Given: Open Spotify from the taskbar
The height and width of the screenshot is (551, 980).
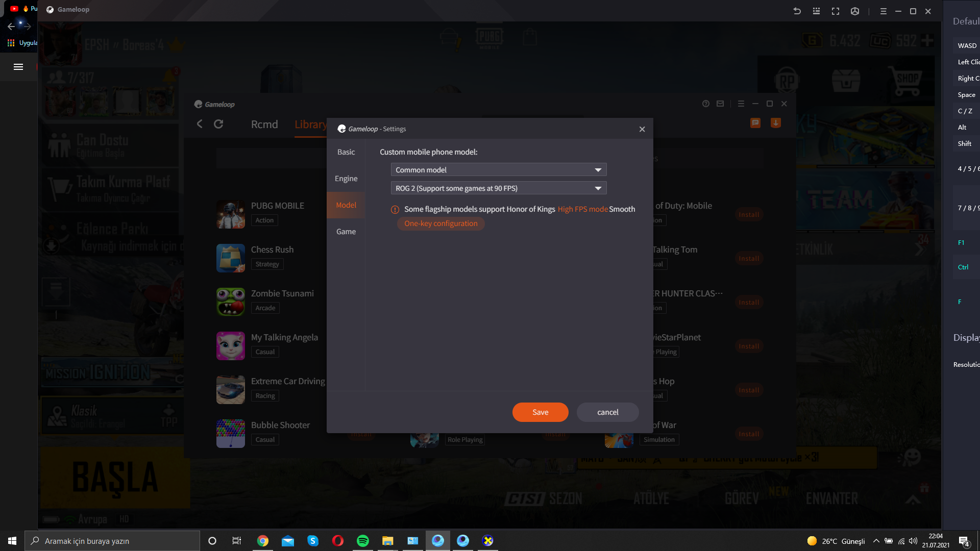Looking at the screenshot, I should pos(362,541).
